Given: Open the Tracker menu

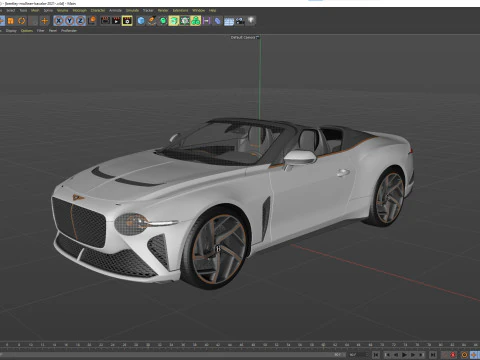Looking at the screenshot, I should 148,10.
